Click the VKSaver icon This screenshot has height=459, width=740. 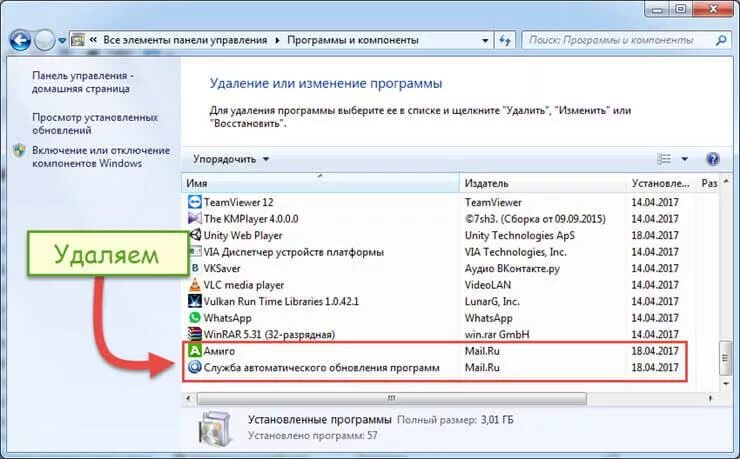pos(194,268)
